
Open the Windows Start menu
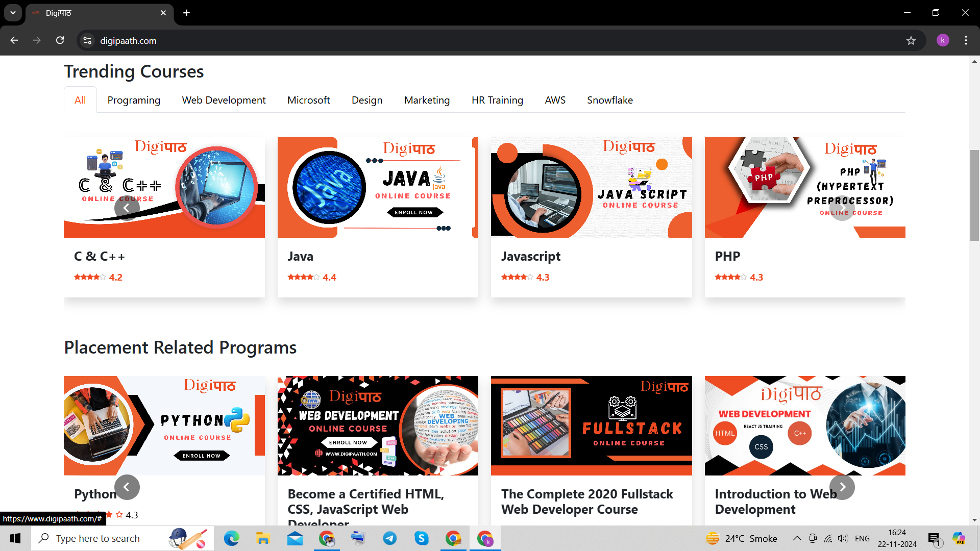(15, 538)
